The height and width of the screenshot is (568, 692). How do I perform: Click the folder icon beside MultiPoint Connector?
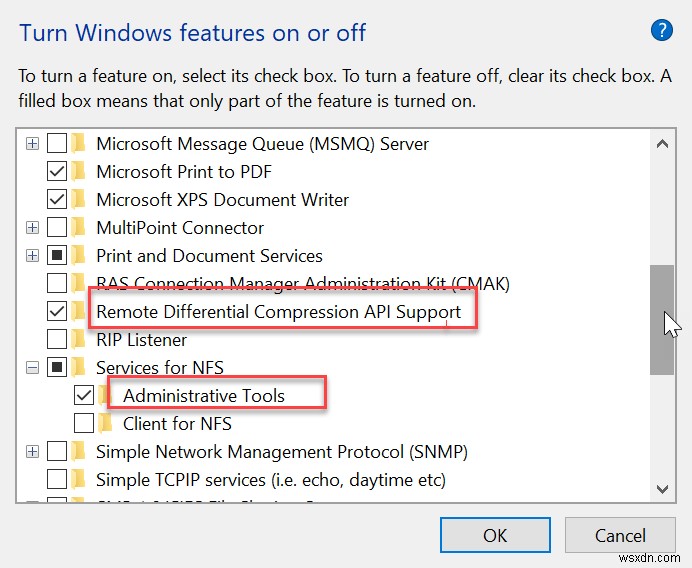click(79, 228)
